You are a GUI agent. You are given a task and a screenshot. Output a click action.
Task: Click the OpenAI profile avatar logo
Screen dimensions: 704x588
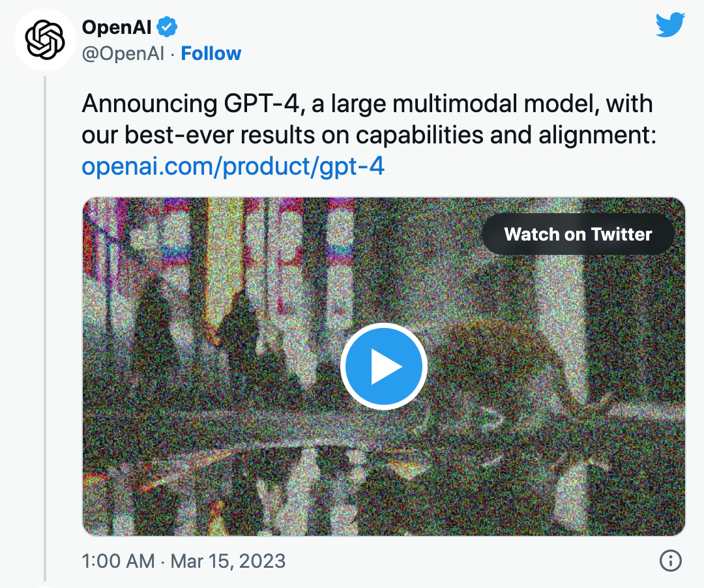(x=45, y=40)
